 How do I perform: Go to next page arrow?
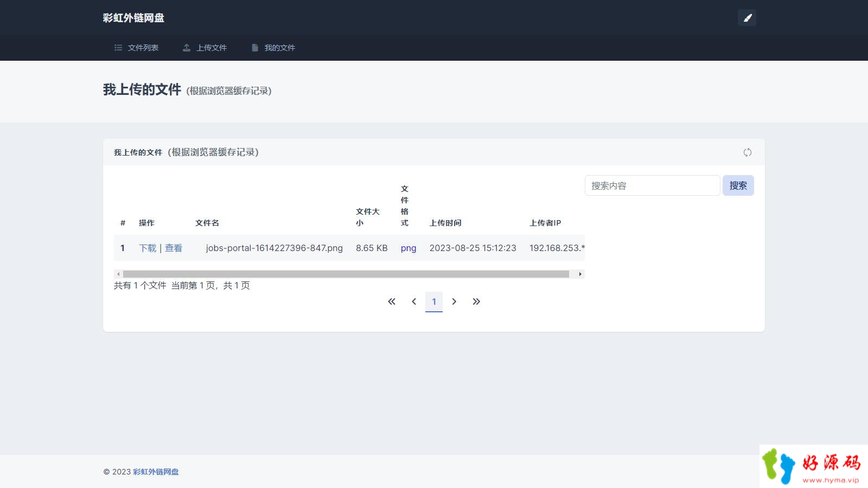pos(454,301)
